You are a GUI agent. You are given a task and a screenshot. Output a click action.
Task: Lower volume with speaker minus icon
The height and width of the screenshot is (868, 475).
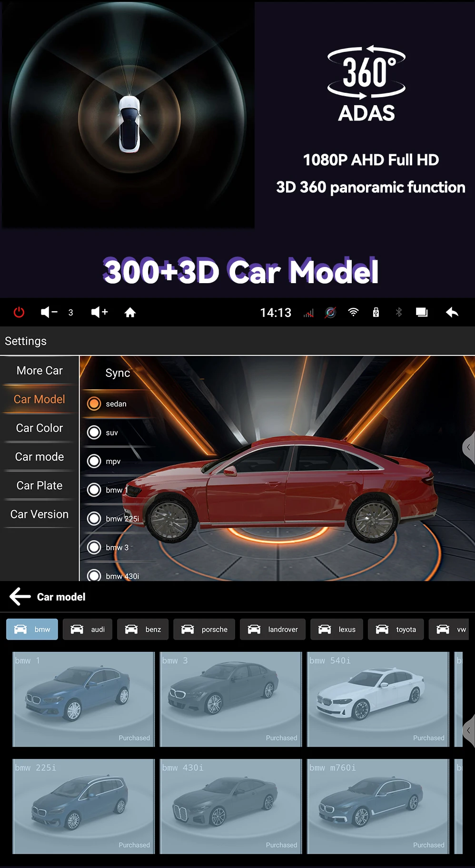pos(49,312)
